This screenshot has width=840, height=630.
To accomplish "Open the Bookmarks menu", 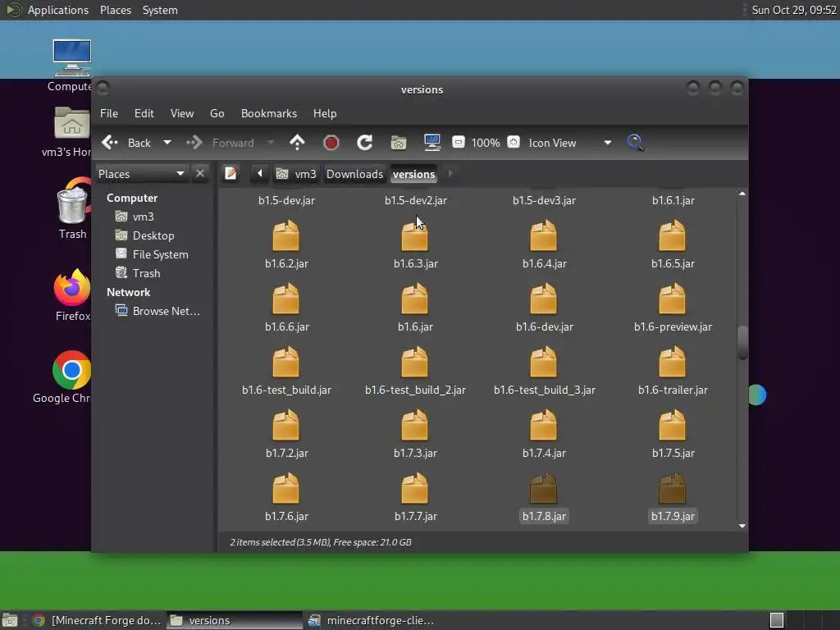I will 268,113.
